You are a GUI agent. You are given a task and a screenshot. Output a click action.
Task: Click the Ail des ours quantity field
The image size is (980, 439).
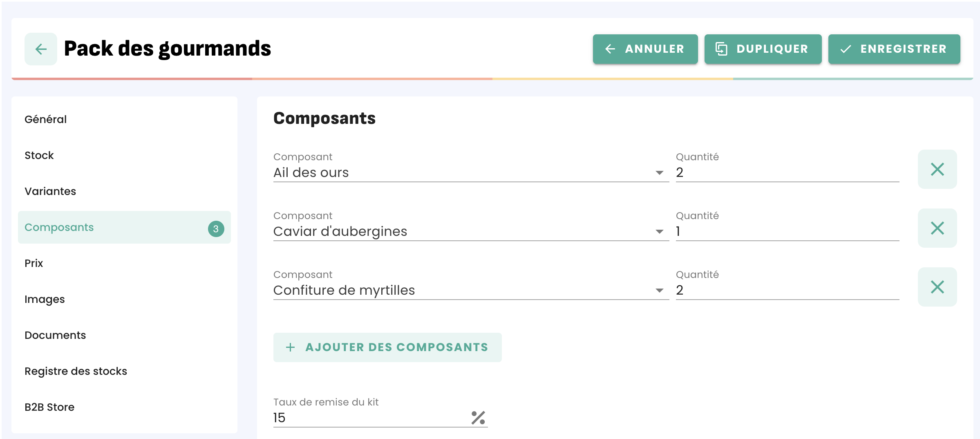pyautogui.click(x=787, y=173)
